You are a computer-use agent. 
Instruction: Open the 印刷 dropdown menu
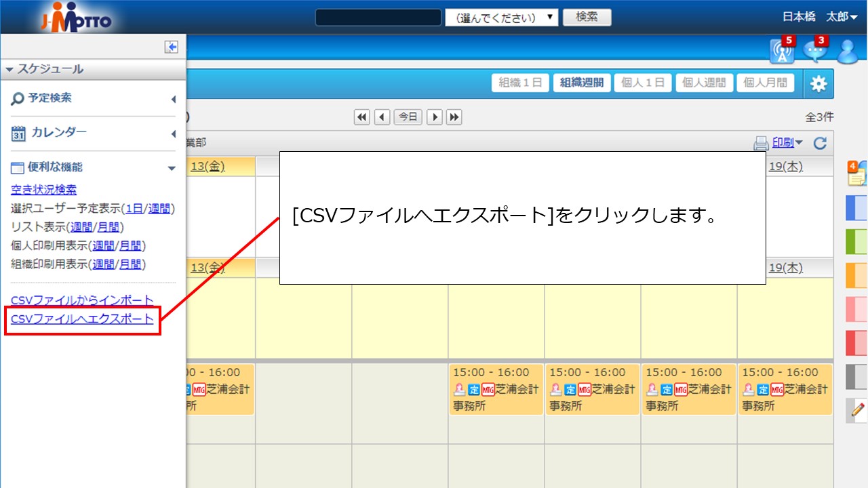(778, 143)
